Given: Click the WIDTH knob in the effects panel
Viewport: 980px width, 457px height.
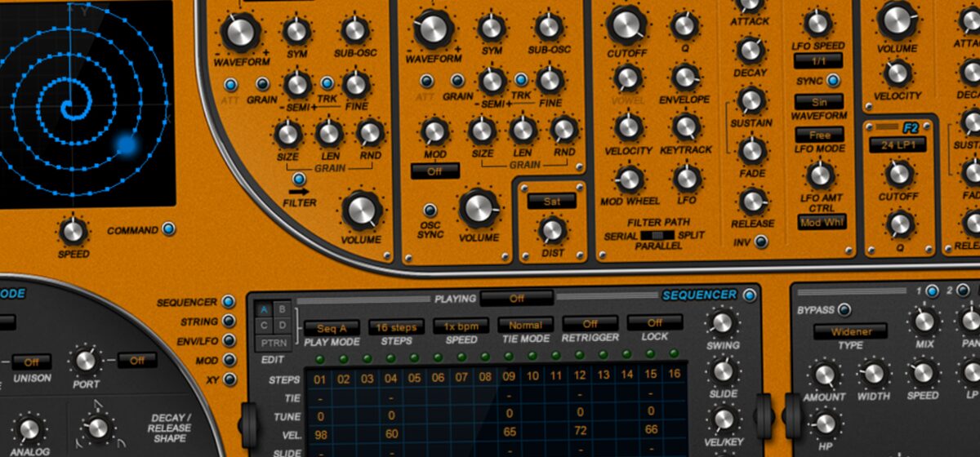Looking at the screenshot, I should 873,374.
